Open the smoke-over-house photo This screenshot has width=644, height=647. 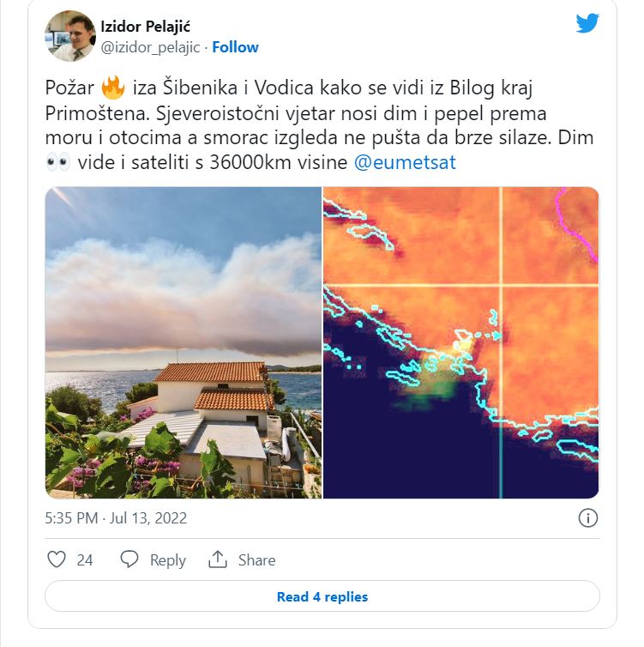coord(184,342)
